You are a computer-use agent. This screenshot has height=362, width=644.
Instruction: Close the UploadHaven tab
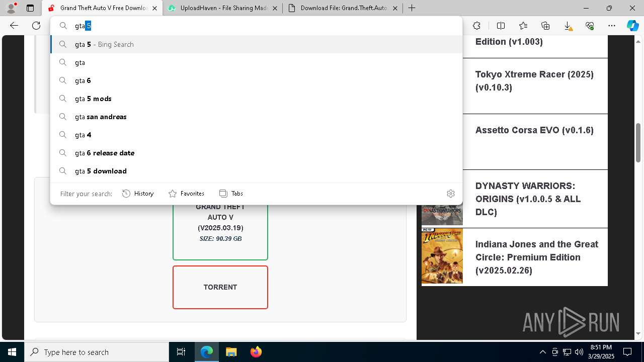pos(275,8)
